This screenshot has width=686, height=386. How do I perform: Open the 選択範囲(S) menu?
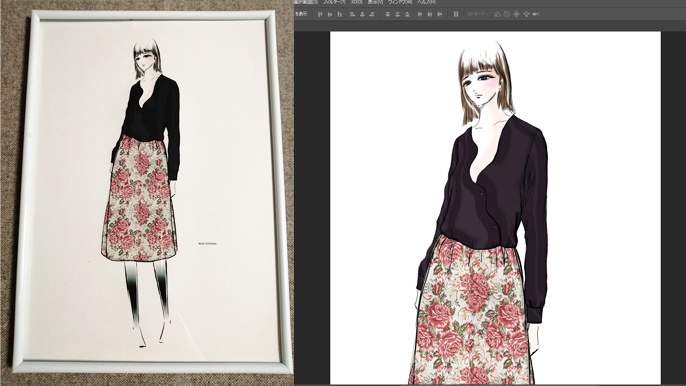(x=306, y=2)
